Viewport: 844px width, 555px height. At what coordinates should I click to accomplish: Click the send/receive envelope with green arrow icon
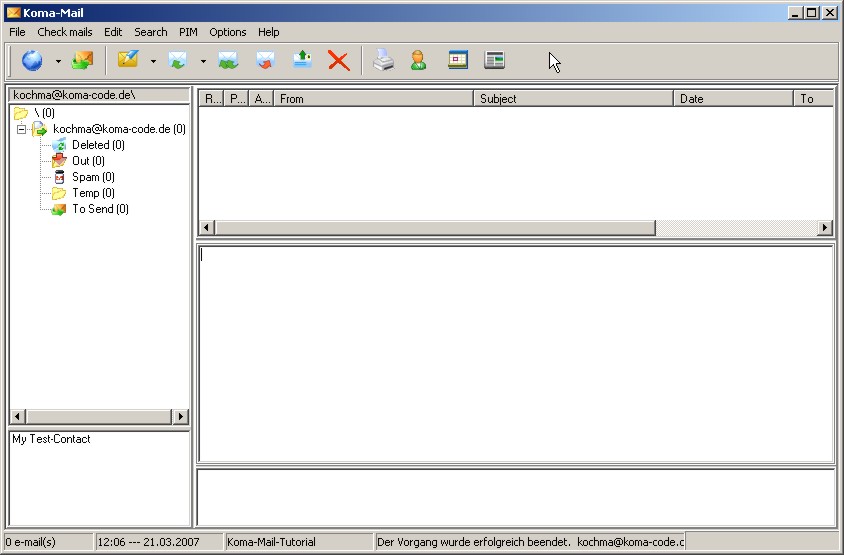coord(82,60)
